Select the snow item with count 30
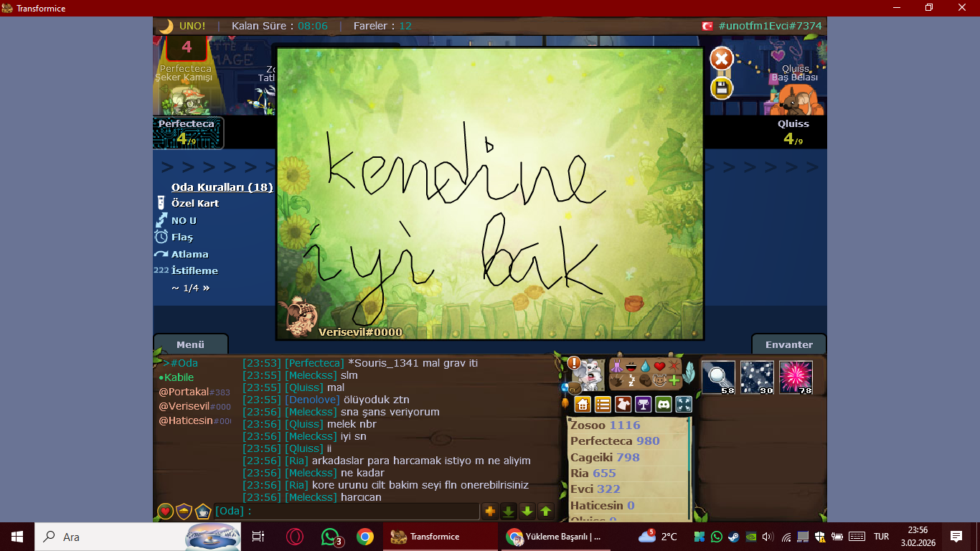 coord(757,377)
